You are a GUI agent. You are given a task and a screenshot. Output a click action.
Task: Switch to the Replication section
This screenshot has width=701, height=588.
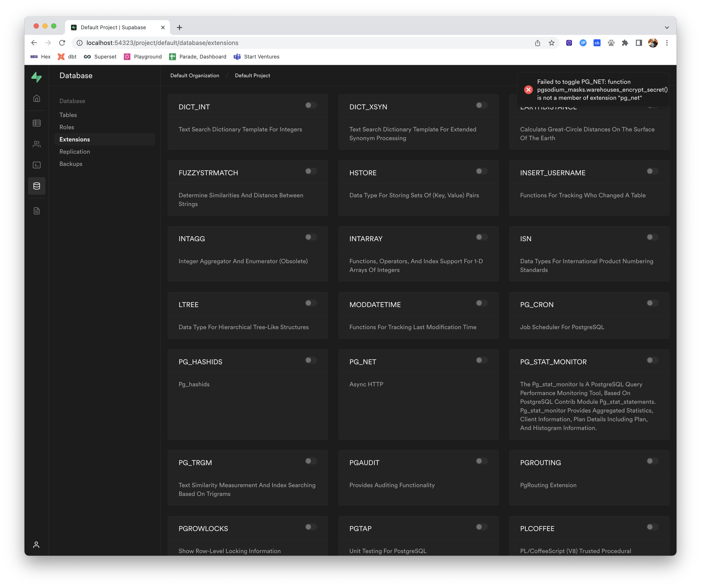(74, 151)
